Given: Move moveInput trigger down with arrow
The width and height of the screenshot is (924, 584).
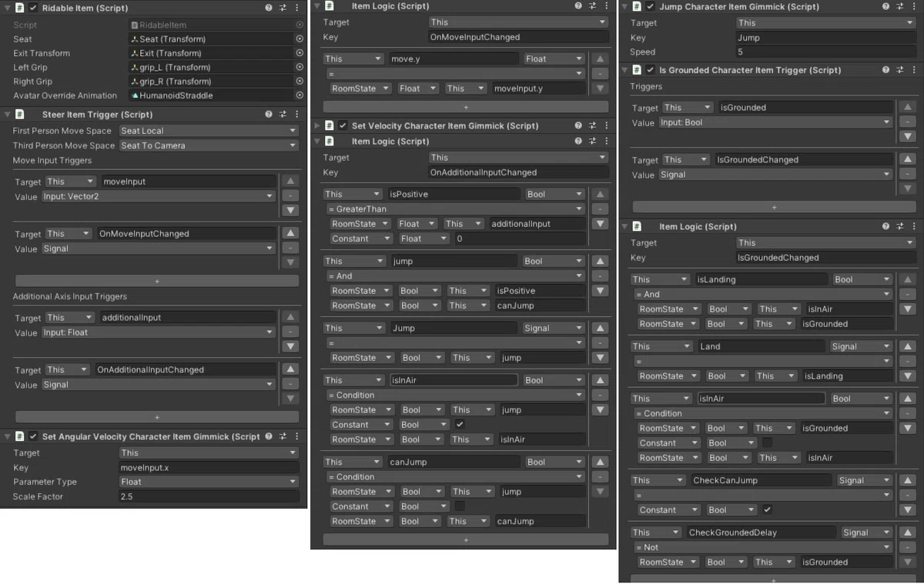Looking at the screenshot, I should pos(290,210).
